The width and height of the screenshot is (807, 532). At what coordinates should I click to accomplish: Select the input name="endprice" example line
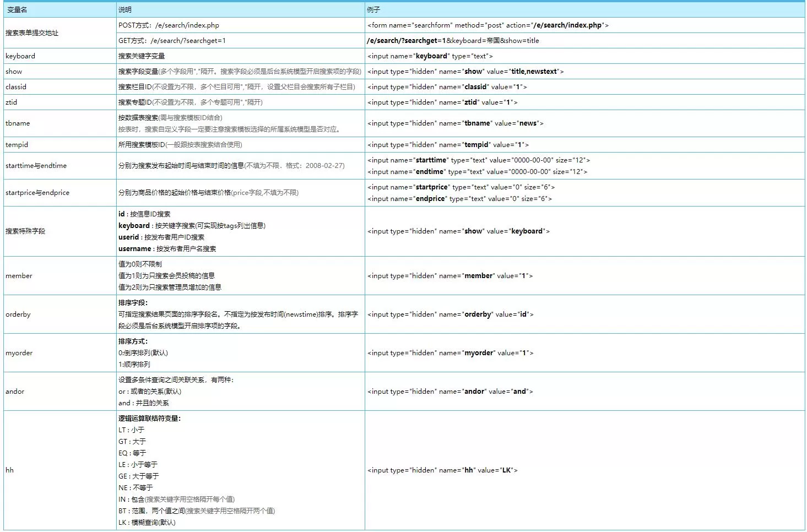click(459, 199)
